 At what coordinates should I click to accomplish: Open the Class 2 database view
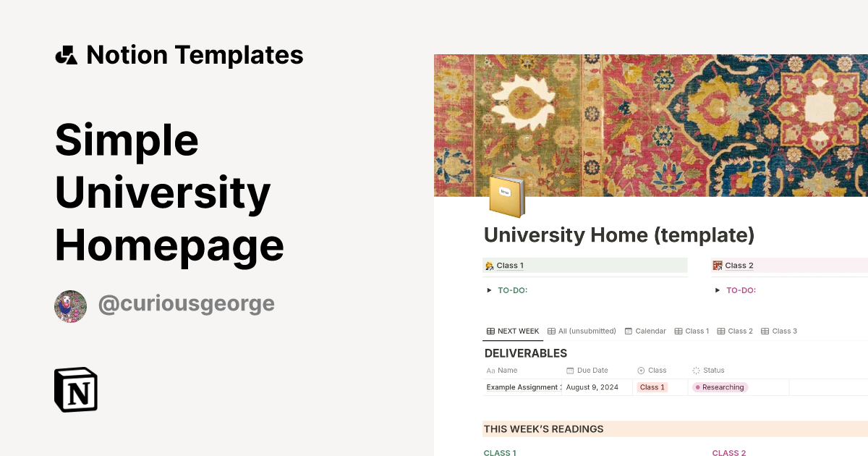tap(736, 331)
